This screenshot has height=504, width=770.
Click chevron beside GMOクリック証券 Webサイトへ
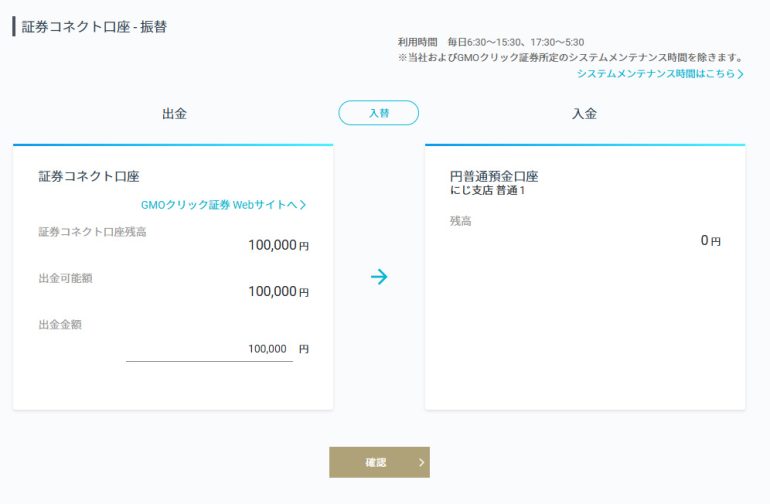[x=302, y=205]
